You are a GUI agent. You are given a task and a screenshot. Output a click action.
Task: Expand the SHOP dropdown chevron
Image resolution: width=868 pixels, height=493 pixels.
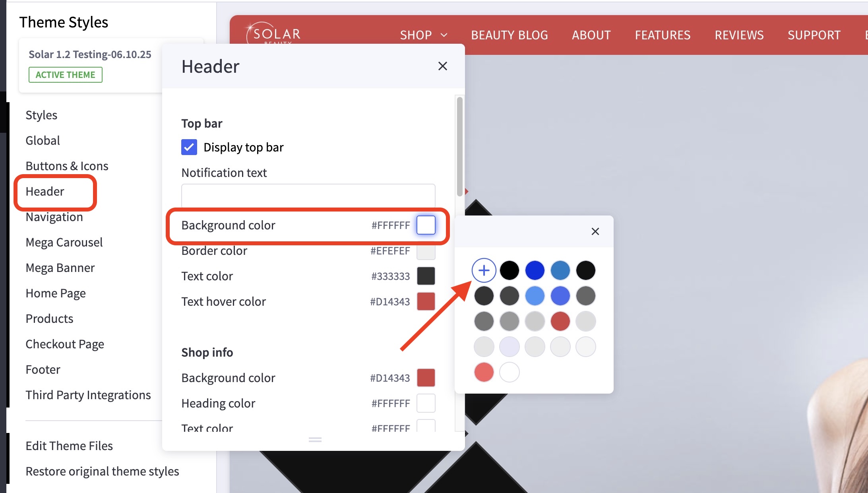444,35
